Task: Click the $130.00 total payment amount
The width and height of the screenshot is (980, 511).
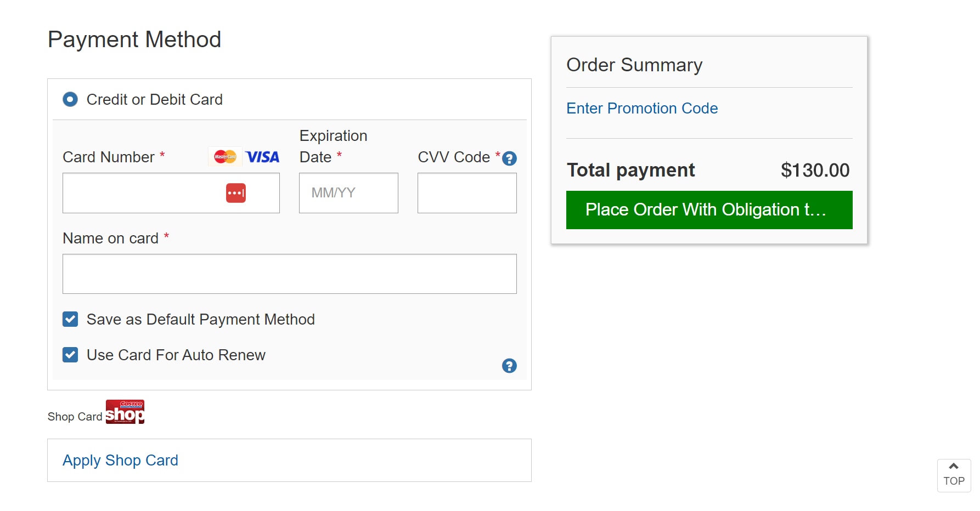Action: point(815,170)
